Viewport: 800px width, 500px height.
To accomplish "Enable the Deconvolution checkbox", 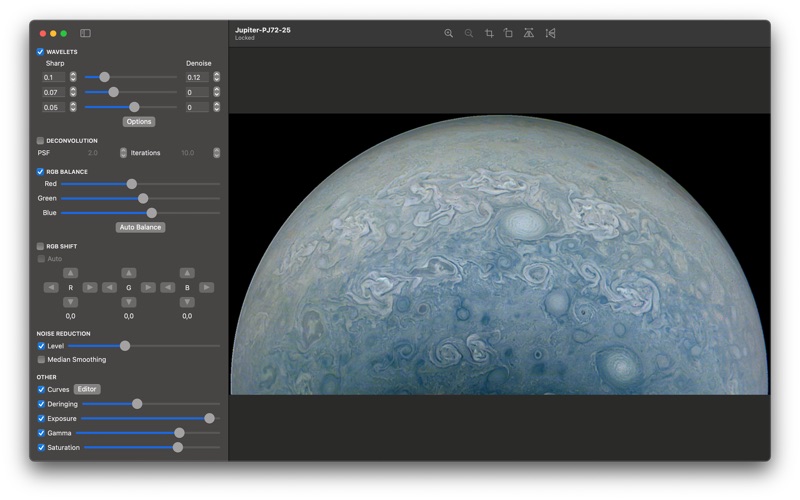I will [x=40, y=140].
